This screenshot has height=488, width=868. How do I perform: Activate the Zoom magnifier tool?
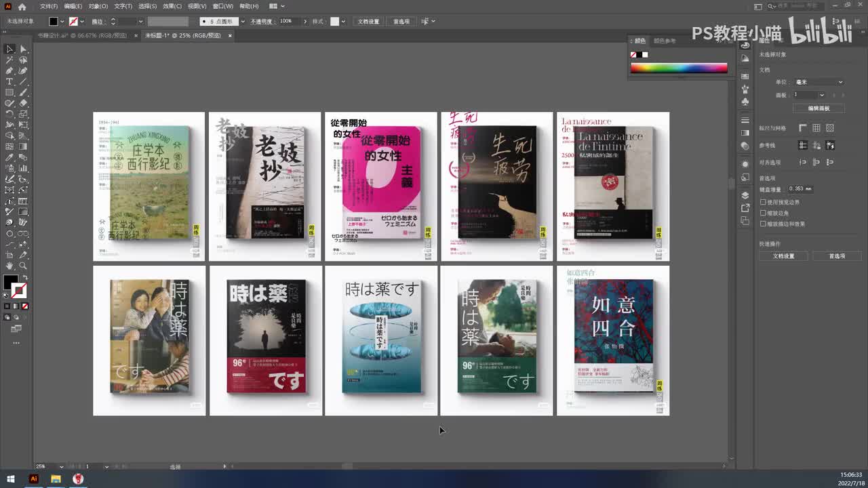click(x=23, y=266)
